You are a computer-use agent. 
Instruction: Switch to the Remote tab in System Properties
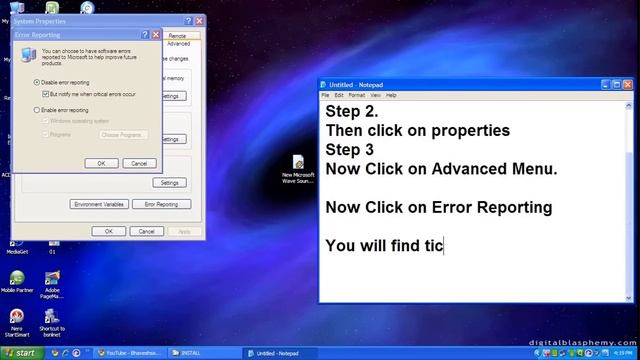[x=182, y=36]
